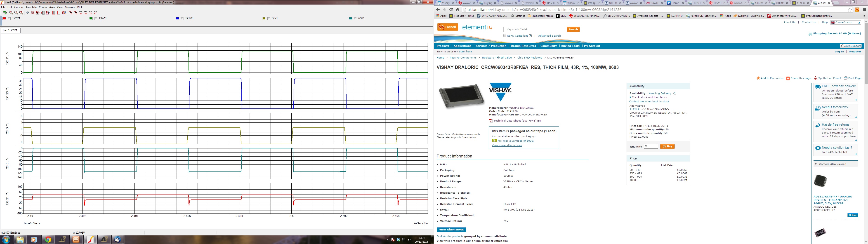Open the Choose Country dropdown
The height and width of the screenshot is (244, 868).
pos(846,23)
